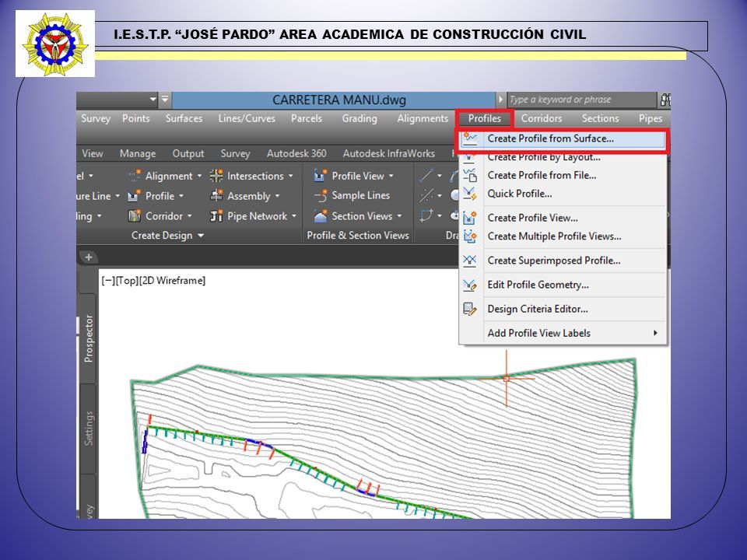Viewport: 747px width, 560px height.
Task: Switch to the View ribbon tab
Action: click(x=92, y=153)
